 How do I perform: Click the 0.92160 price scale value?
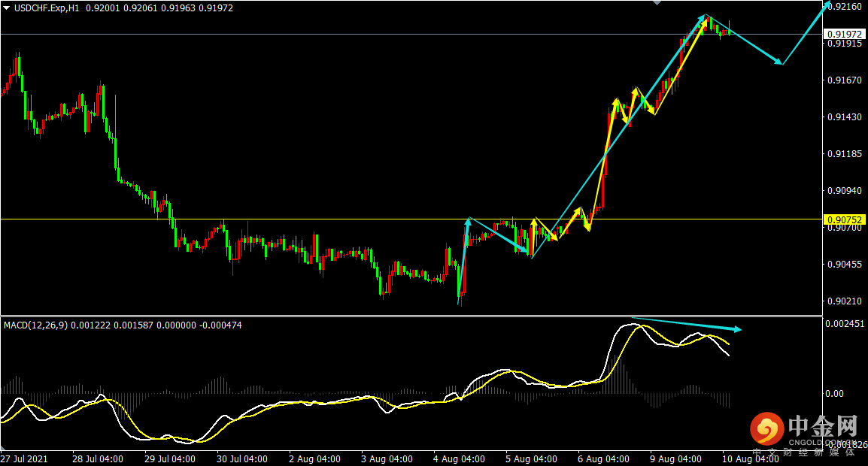point(845,7)
